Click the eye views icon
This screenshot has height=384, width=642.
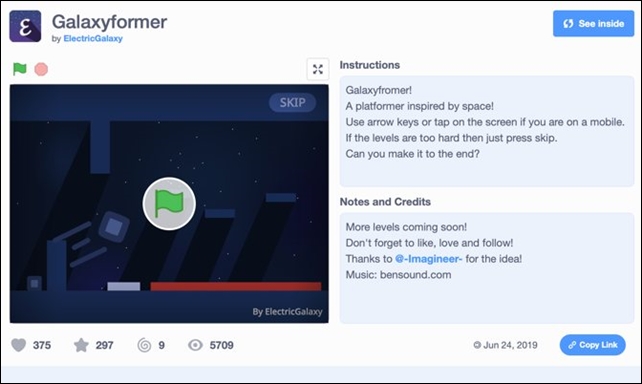point(195,345)
